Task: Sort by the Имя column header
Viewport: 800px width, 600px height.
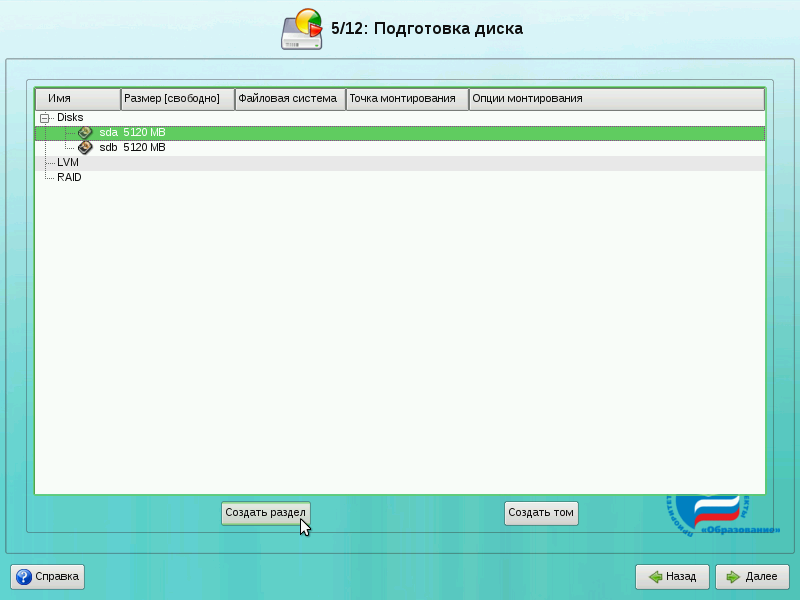Action: tap(77, 99)
